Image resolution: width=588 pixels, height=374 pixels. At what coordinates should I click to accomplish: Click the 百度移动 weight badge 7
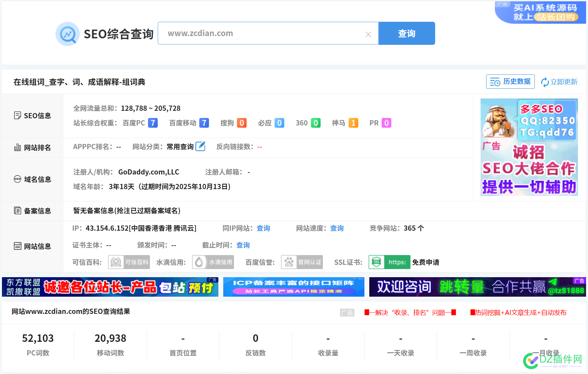click(x=204, y=123)
